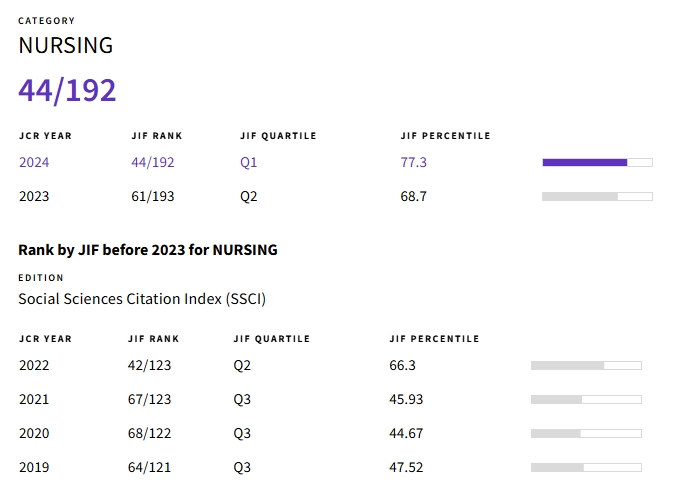Click the purple 2024 percentile bar

coord(597,162)
